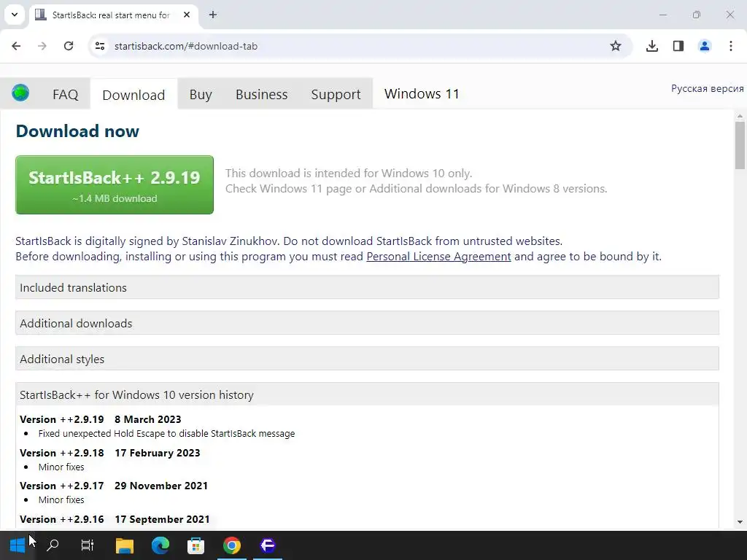Click the page vertical scrollbar thumb
The image size is (747, 560).
(x=740, y=145)
